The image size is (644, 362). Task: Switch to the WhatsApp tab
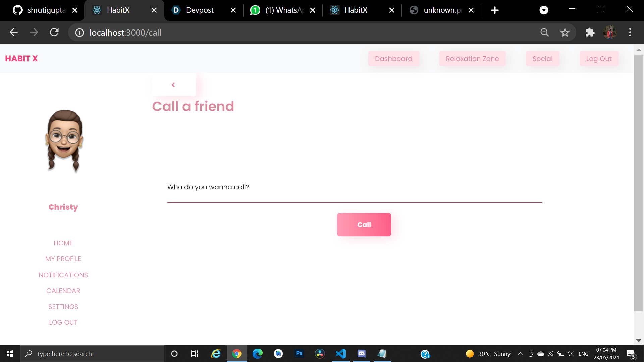point(283,10)
